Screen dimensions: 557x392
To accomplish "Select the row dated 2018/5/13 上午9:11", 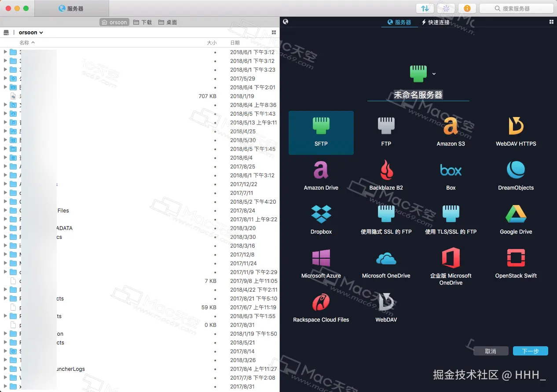I will pos(139,122).
